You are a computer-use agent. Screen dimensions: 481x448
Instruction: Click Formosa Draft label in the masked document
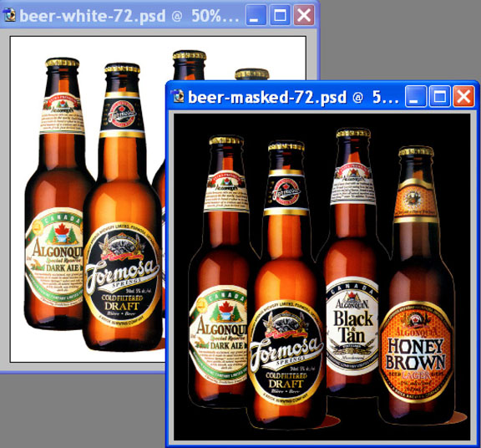pyautogui.click(x=286, y=352)
